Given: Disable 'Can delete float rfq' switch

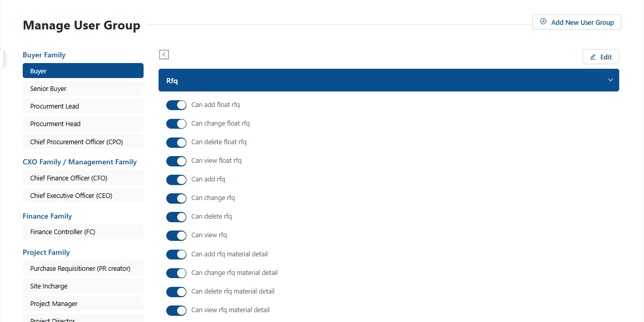Looking at the screenshot, I should click(176, 143).
